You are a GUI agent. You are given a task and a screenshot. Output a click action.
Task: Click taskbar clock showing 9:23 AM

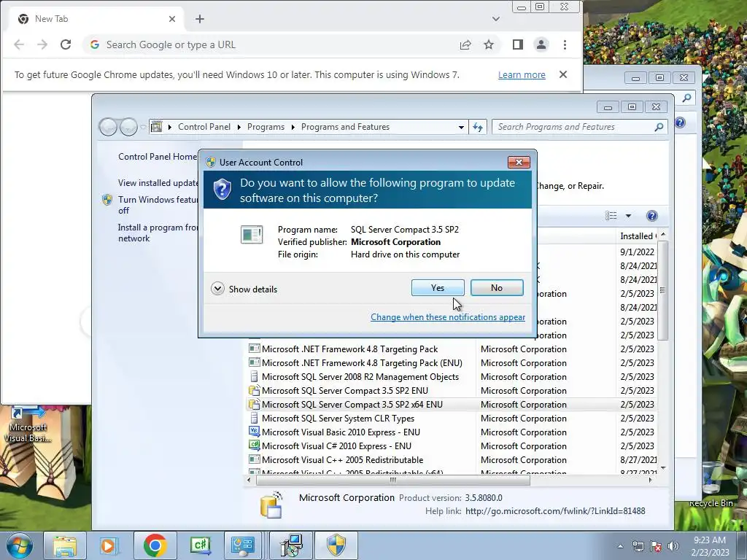pos(711,546)
